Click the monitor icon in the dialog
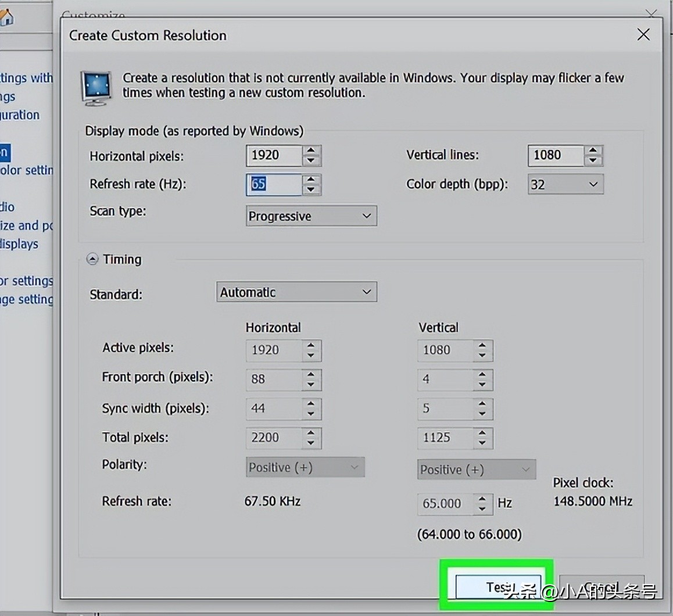 coord(96,88)
